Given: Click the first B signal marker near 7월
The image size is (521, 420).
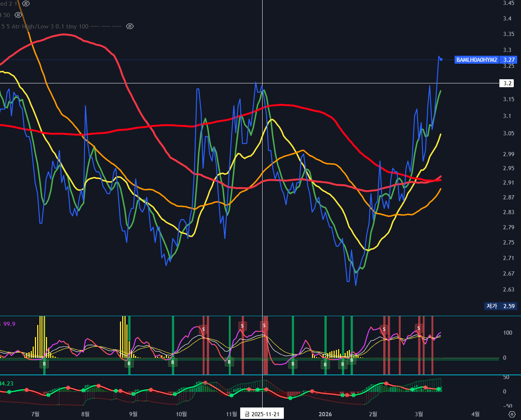Looking at the screenshot, I should click(x=44, y=364).
